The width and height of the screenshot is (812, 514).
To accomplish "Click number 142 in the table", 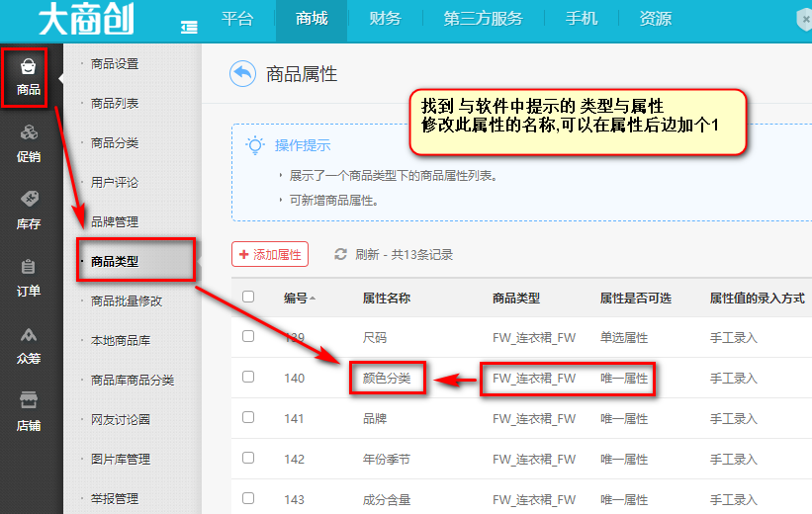I will [294, 459].
